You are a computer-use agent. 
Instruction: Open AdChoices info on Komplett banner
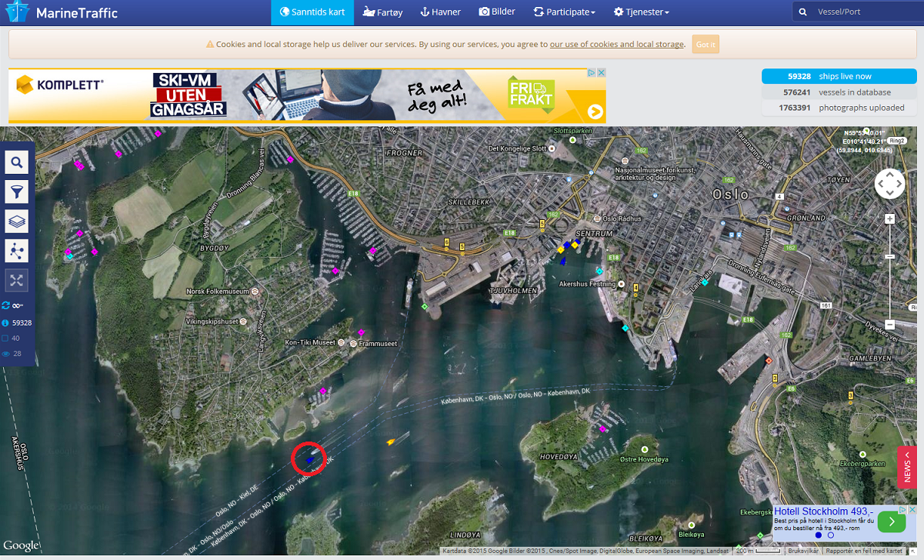(x=592, y=73)
